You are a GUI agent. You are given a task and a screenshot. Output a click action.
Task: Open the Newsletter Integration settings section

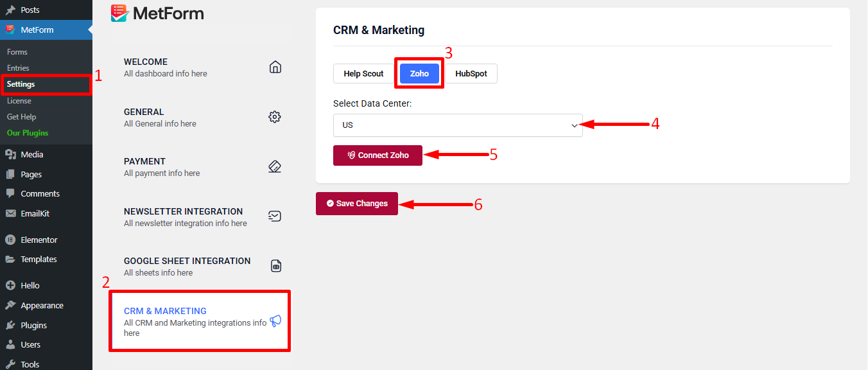(200, 216)
